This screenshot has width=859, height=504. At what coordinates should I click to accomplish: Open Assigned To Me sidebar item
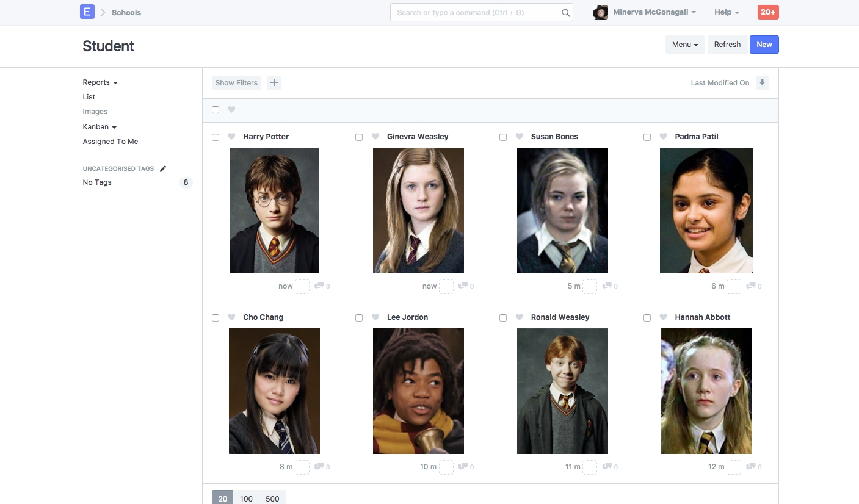point(111,142)
